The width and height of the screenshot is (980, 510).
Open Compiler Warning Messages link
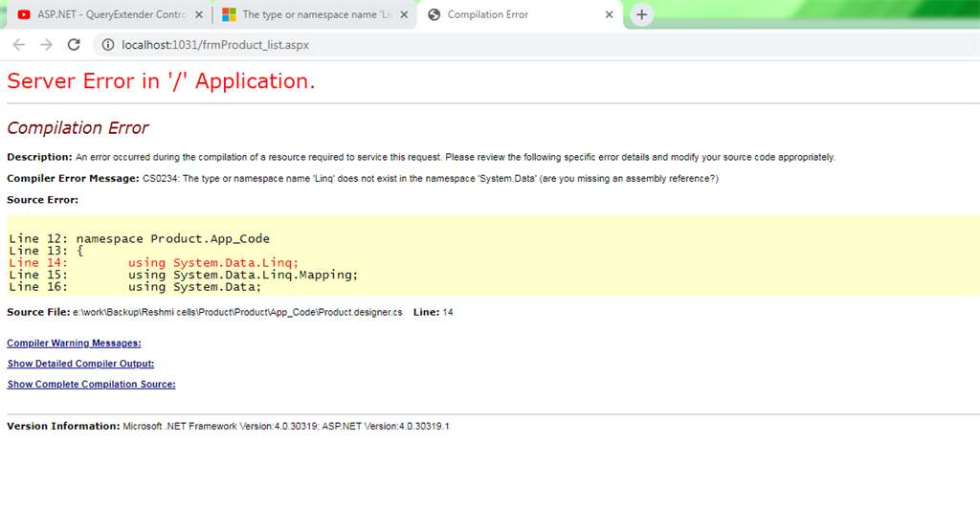74,344
